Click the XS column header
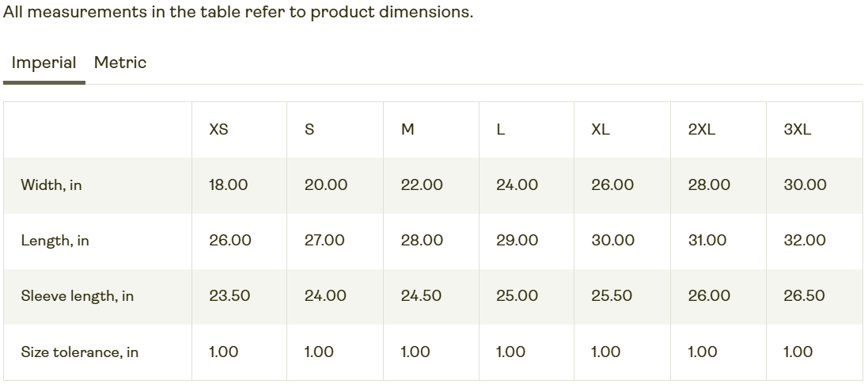This screenshot has width=868, height=384. coord(218,130)
